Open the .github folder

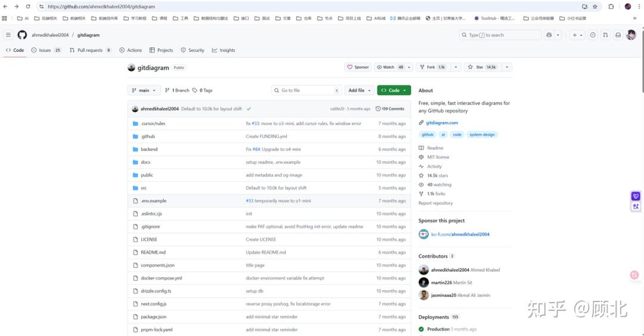[148, 136]
